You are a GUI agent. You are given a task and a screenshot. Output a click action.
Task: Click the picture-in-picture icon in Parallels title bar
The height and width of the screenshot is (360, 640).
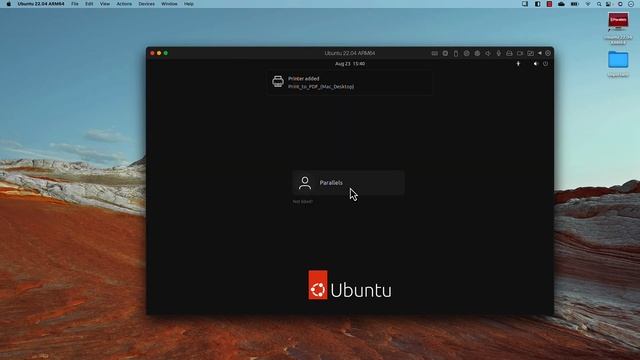click(x=531, y=53)
